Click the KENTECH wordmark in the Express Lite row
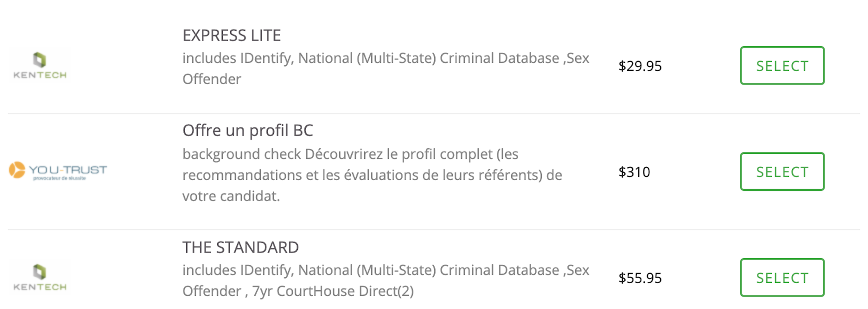Image resolution: width=868 pixels, height=309 pixels. (x=40, y=75)
